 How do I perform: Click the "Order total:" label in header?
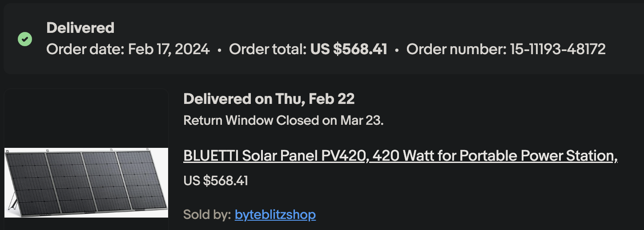pyautogui.click(x=268, y=49)
